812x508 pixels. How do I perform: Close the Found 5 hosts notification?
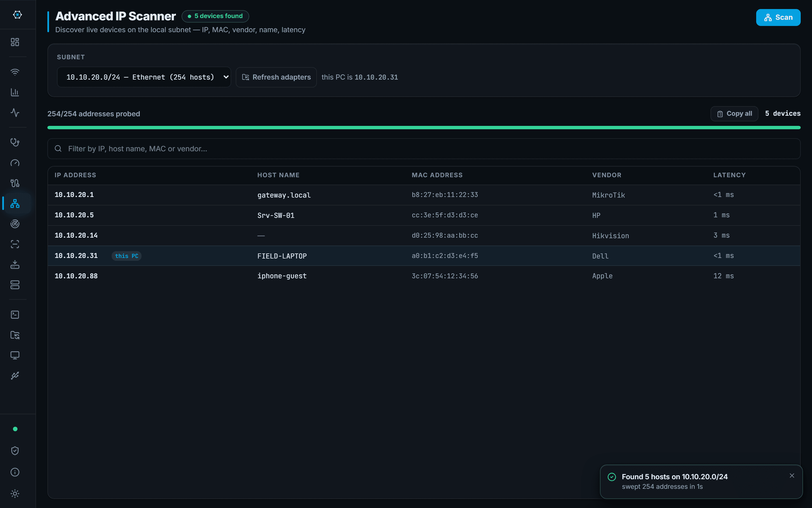pos(792,476)
